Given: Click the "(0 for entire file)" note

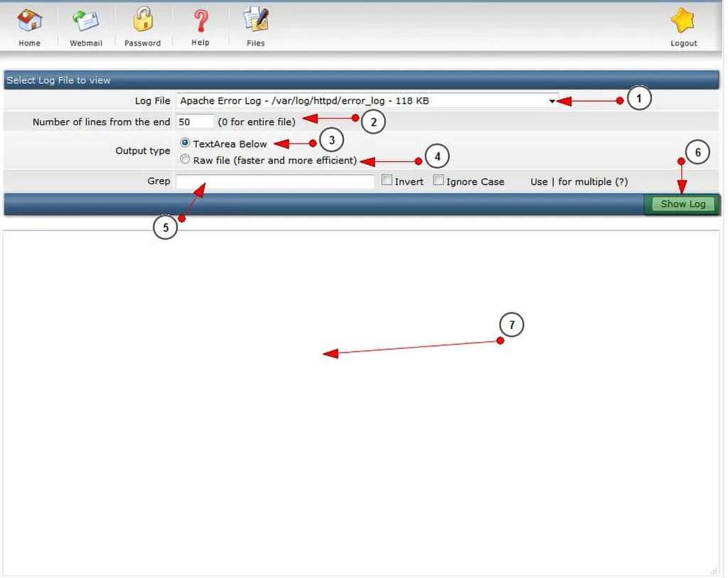Looking at the screenshot, I should 257,122.
